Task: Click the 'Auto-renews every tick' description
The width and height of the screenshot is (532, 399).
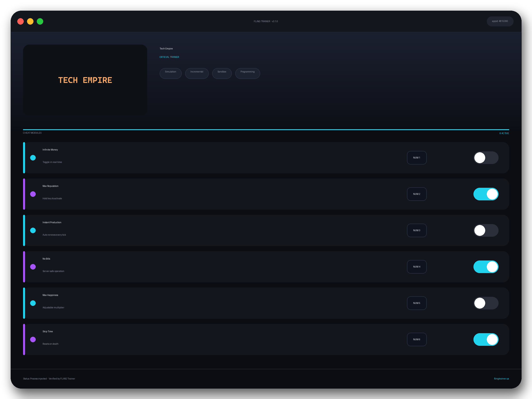Action: pos(54,235)
